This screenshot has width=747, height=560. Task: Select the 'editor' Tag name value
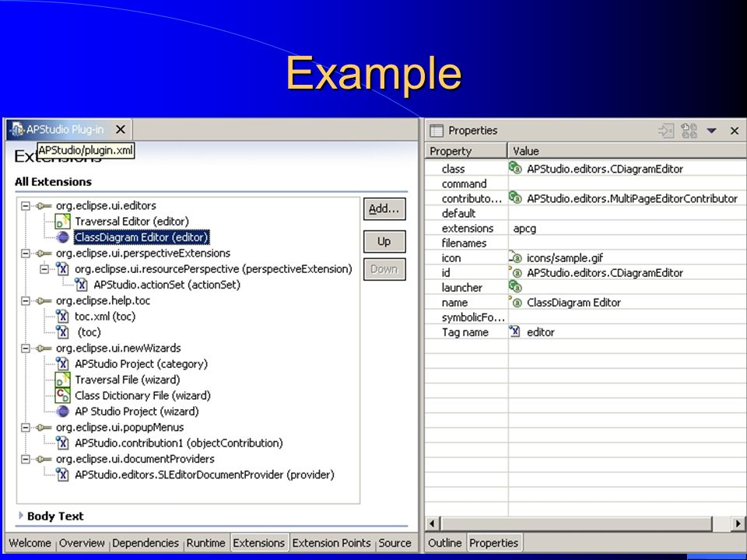point(540,332)
